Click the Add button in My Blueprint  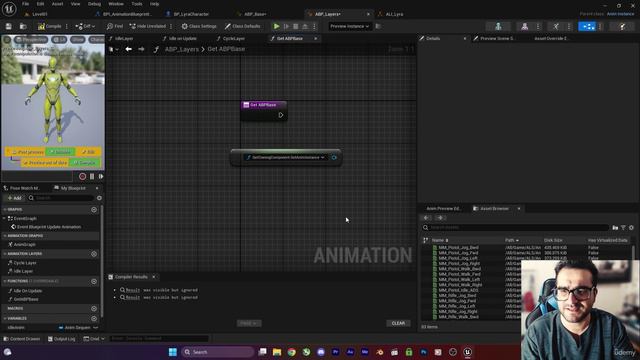pos(14,198)
